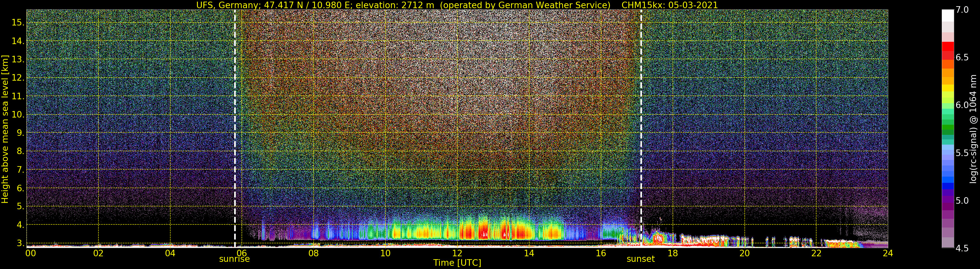Pick the white 7.0 color at colorbar top

click(x=948, y=15)
